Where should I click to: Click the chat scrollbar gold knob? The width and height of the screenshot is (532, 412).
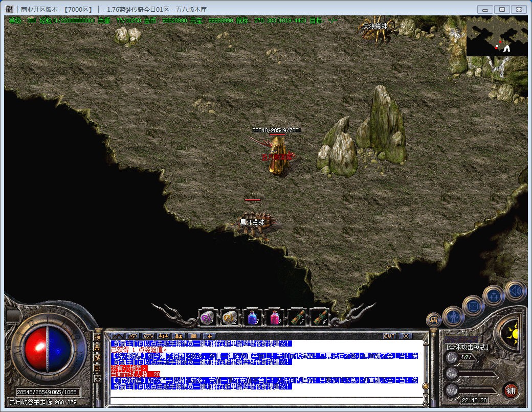(x=425, y=386)
